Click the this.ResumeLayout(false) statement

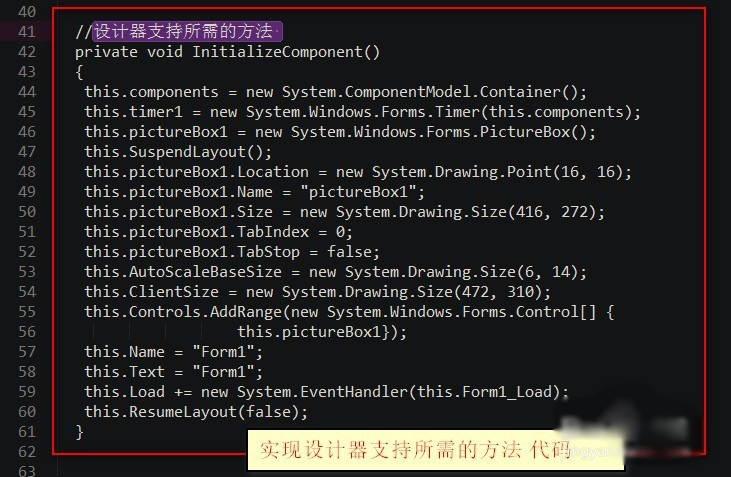click(x=196, y=412)
